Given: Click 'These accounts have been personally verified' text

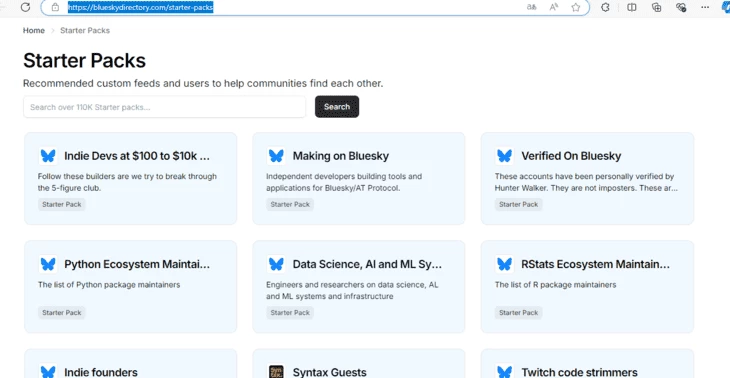Looking at the screenshot, I should point(586,182).
